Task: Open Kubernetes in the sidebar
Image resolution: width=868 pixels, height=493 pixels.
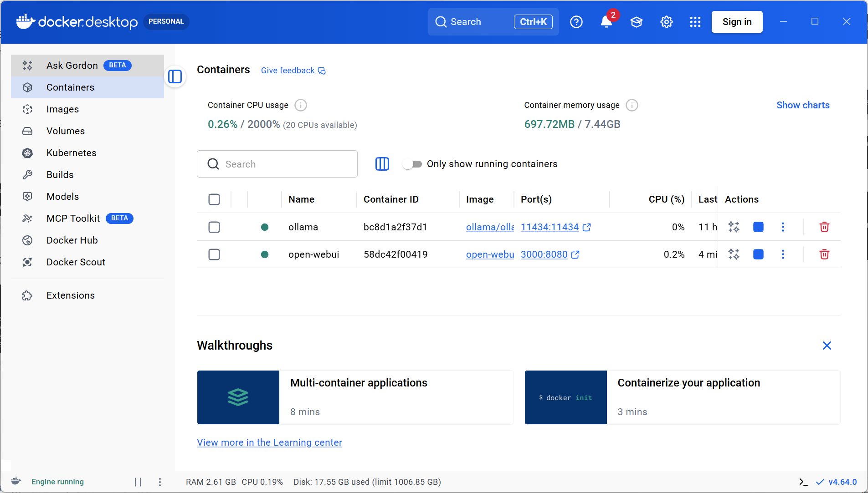Action: (87, 153)
